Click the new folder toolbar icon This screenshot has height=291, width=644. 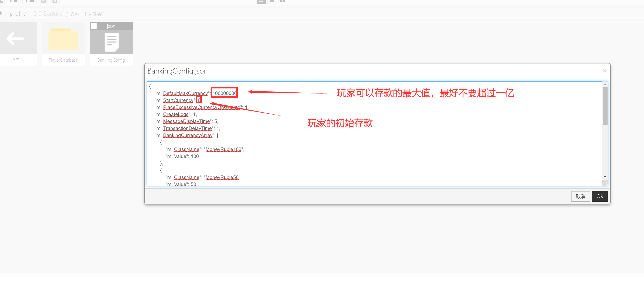(29, 1)
